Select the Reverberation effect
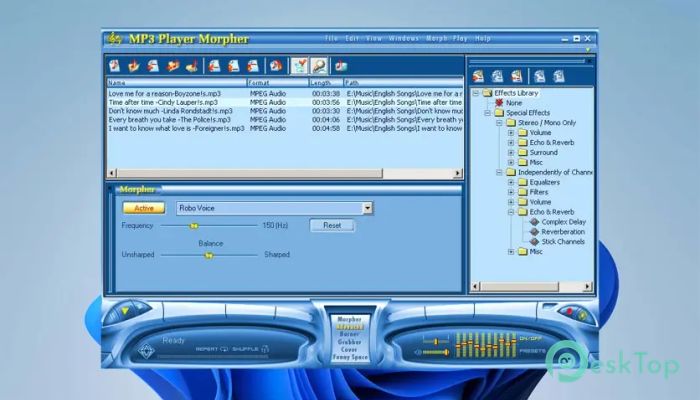Viewport: 700px width, 400px height. click(557, 232)
